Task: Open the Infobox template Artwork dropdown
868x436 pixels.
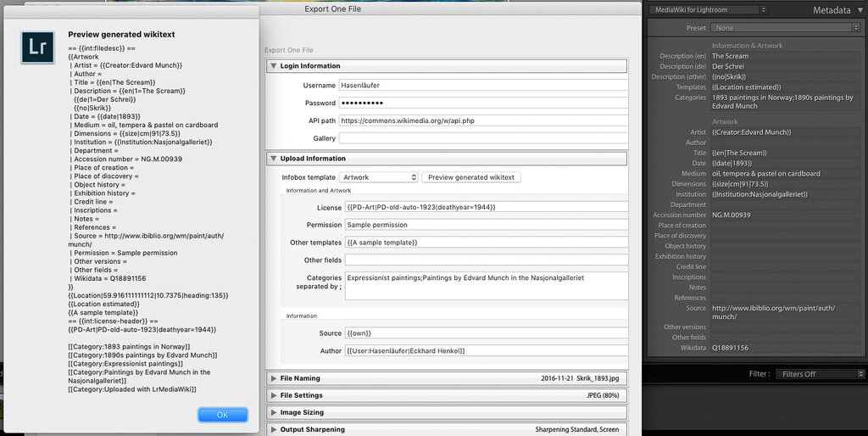Action: [379, 177]
